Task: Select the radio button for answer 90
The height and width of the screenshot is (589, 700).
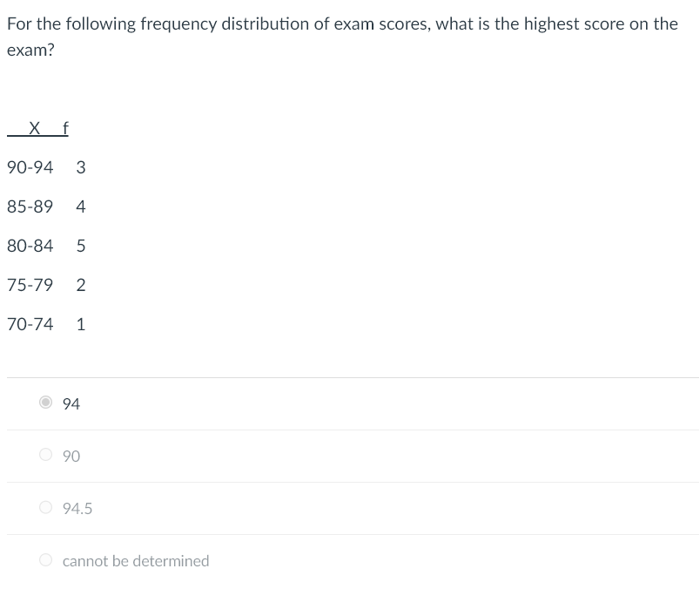Action: coord(45,455)
